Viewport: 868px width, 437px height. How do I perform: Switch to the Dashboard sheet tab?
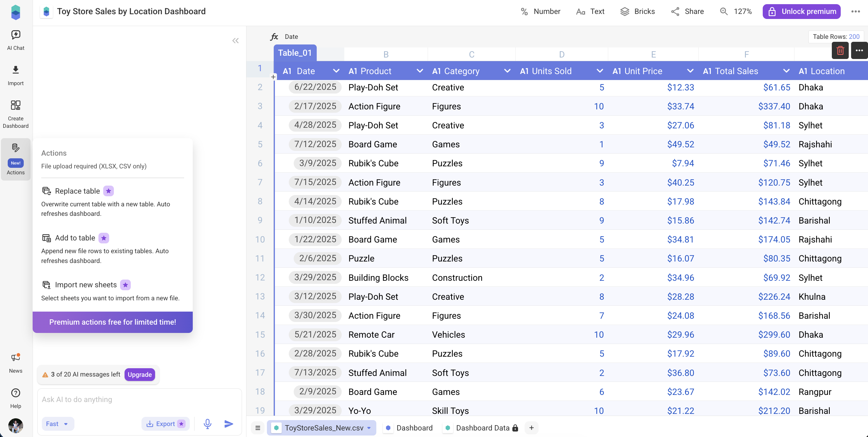pyautogui.click(x=414, y=428)
